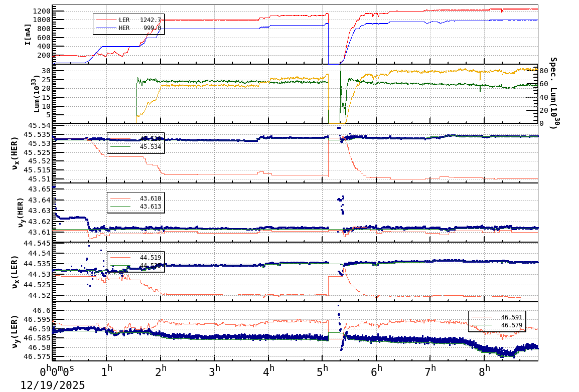Image resolution: width=579 pixels, height=392 pixels.
Task: Expand the legend box in the νx(LER) panel
Action: pyautogui.click(x=135, y=261)
